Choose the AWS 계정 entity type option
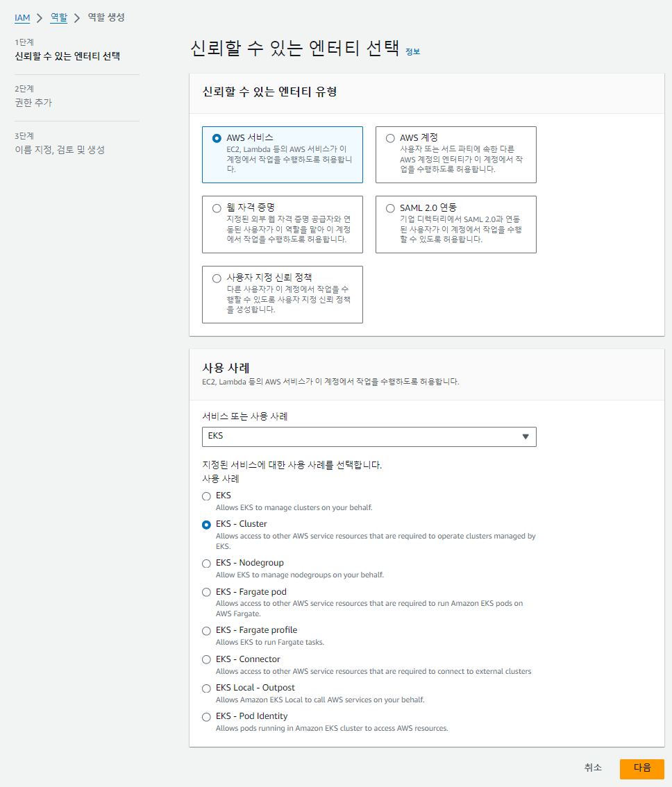Image resolution: width=672 pixels, height=787 pixels. point(390,138)
